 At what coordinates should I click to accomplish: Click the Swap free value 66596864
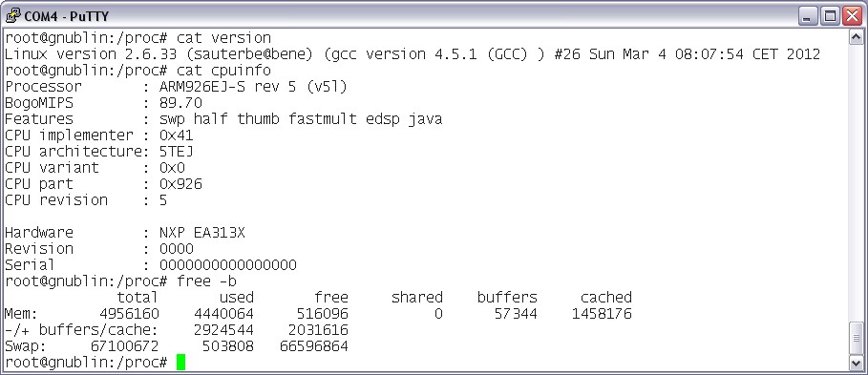click(x=314, y=346)
